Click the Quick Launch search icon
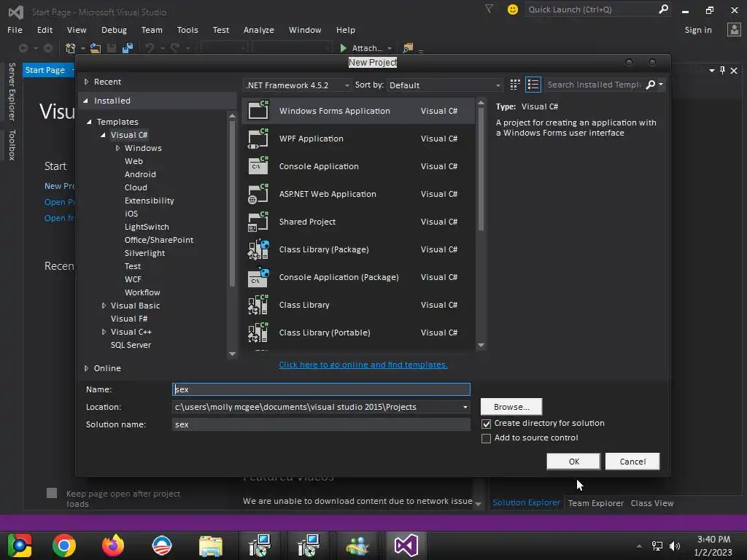This screenshot has width=747, height=560. [x=663, y=9]
